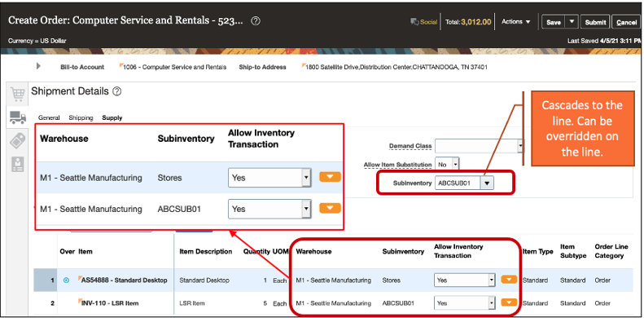This screenshot has width=644, height=318.
Task: Open the Actions menu
Action: click(516, 21)
